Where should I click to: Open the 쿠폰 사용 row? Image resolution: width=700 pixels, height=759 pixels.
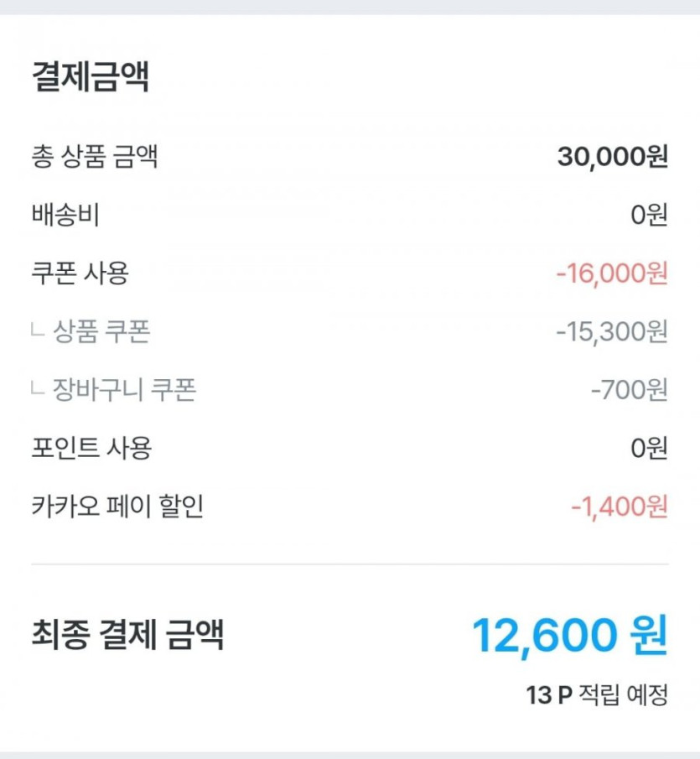(x=80, y=273)
